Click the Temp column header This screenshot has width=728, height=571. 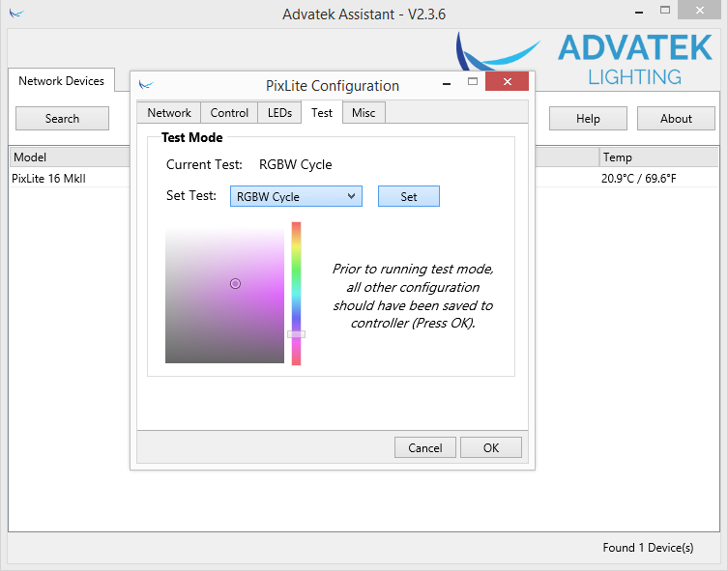[x=658, y=157]
